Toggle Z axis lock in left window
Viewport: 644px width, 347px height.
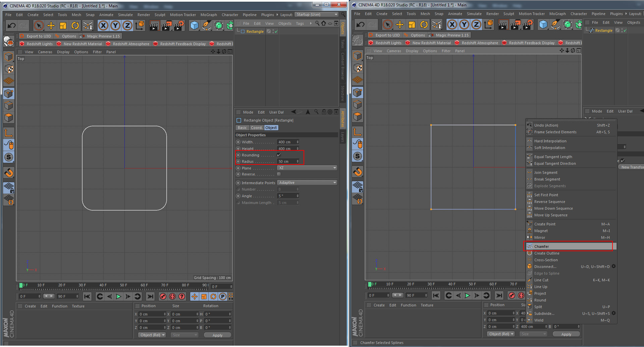pos(127,25)
